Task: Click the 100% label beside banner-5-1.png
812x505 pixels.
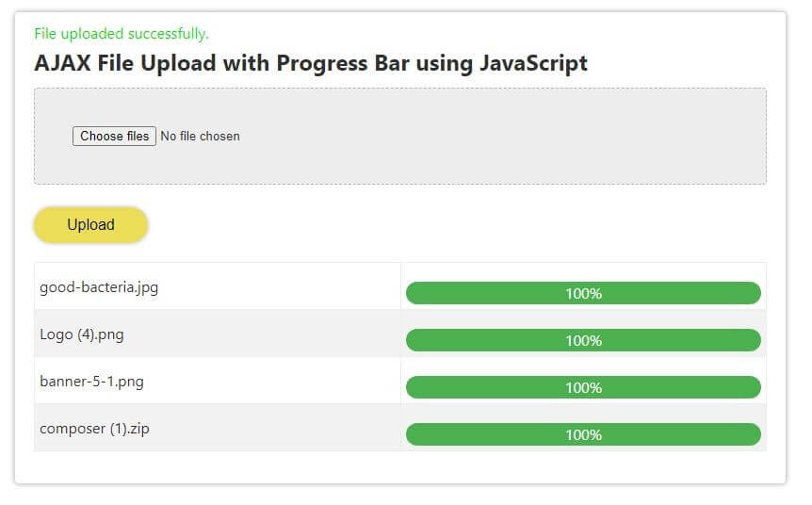Action: 583,388
